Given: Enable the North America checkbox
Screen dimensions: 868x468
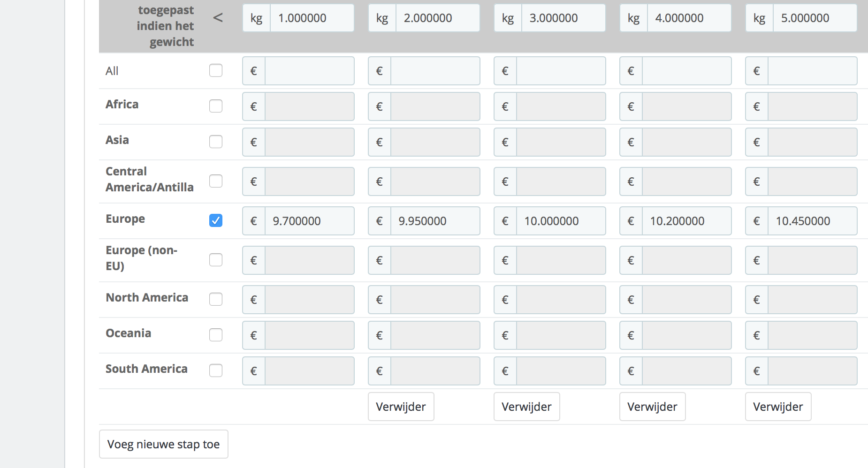Looking at the screenshot, I should tap(216, 299).
